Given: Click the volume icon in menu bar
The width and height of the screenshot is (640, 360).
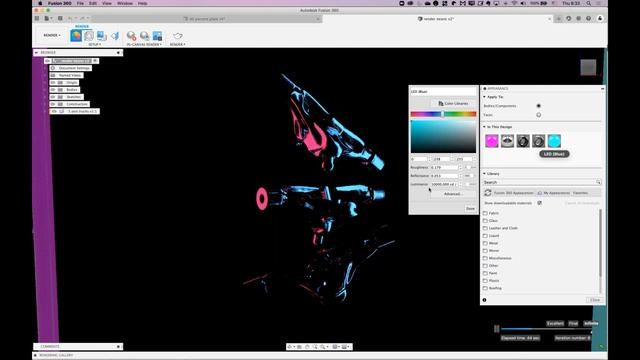Looking at the screenshot, I should [x=524, y=3].
